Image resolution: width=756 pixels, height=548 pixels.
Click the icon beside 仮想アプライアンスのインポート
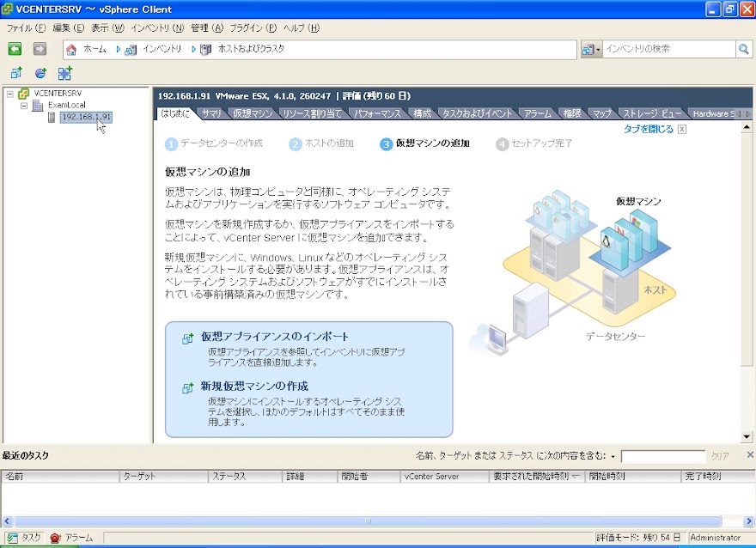pos(187,338)
